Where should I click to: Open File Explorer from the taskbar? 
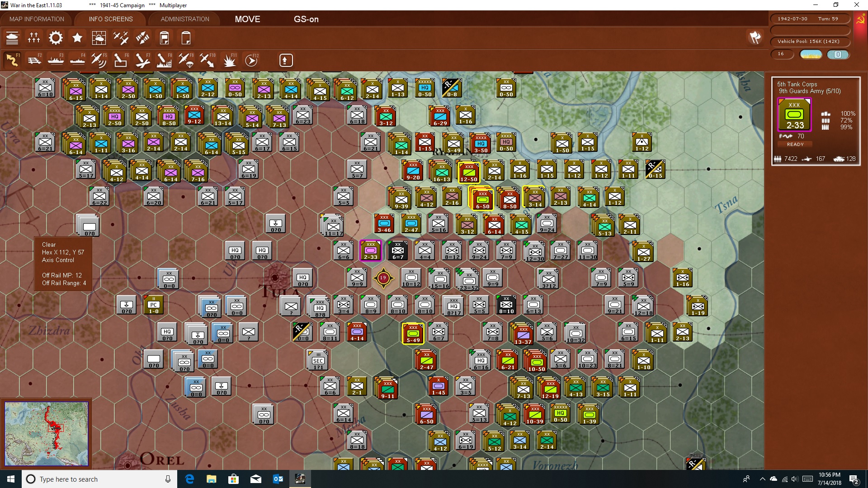pos(211,479)
